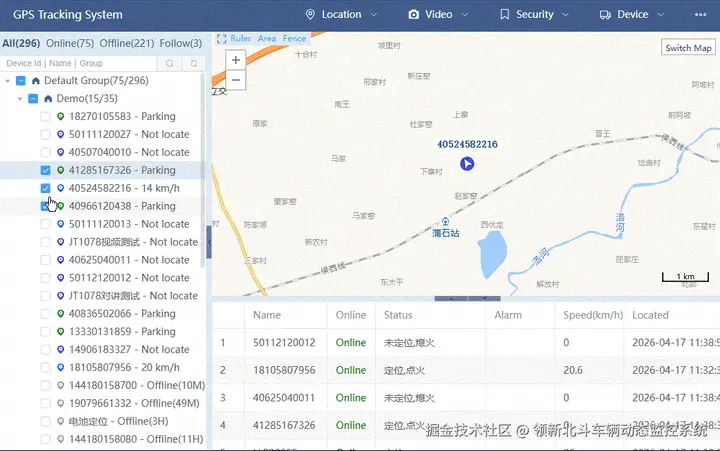Select tree item 144180158080 - Offline(11H)

[x=136, y=439]
